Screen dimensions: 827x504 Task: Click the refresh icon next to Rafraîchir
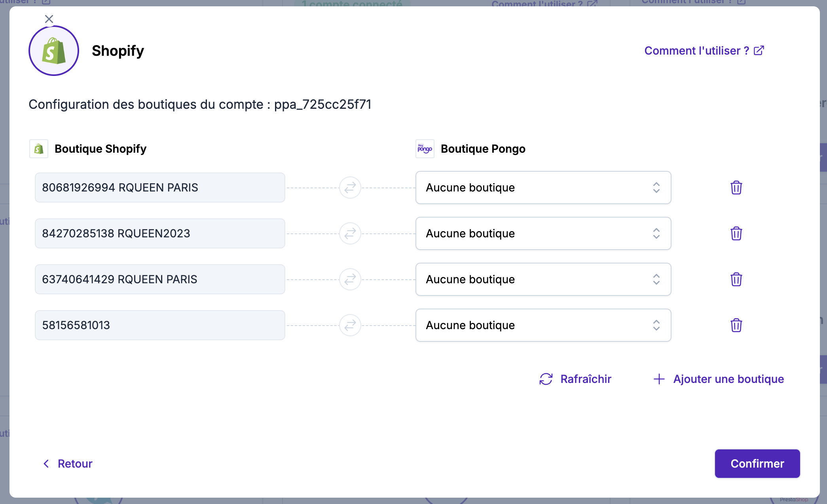point(546,379)
